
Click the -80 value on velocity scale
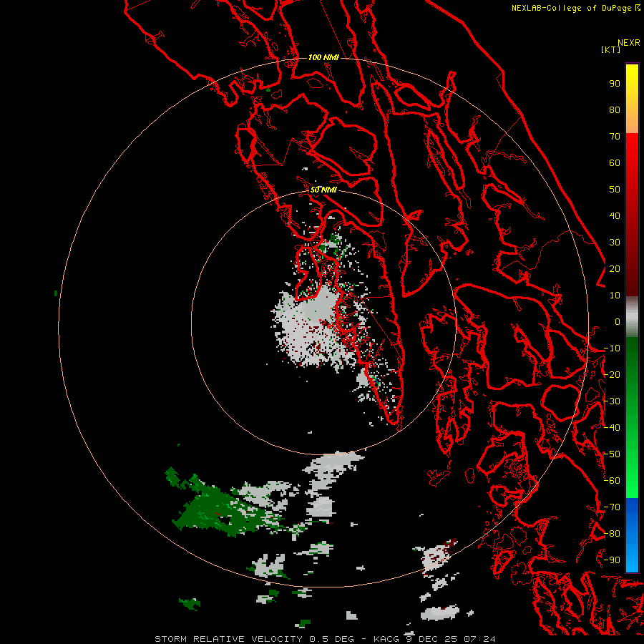612,534
